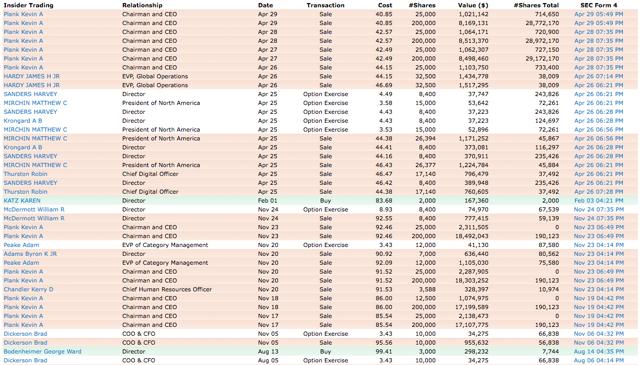Click Bodenheimer George Ward name link
Screen dimensions: 640x365
pos(42,352)
